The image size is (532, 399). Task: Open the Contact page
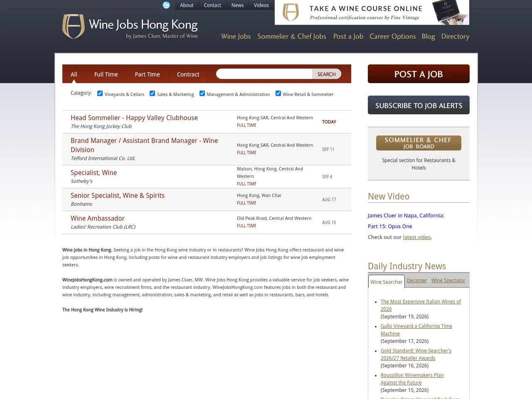[x=212, y=5]
